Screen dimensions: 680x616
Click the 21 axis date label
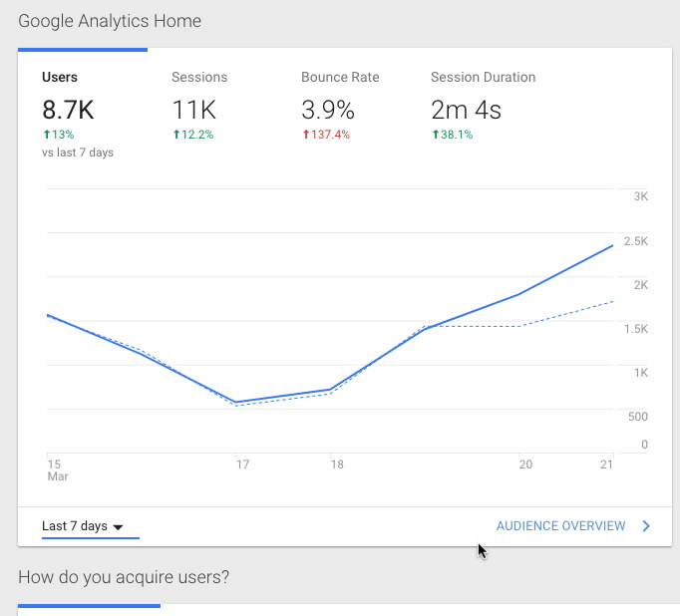(606, 464)
